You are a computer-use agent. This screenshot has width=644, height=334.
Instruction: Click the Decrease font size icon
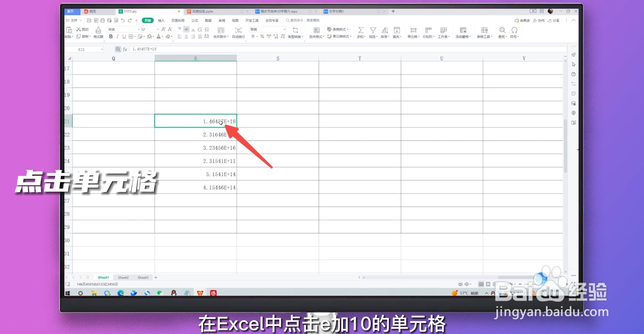click(x=170, y=29)
